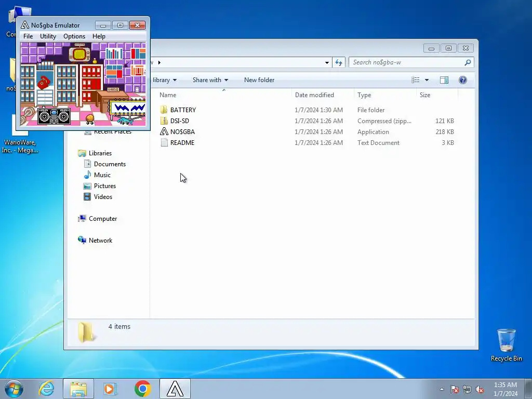The width and height of the screenshot is (532, 399).
Task: Select Libraries in navigation pane
Action: click(x=100, y=153)
